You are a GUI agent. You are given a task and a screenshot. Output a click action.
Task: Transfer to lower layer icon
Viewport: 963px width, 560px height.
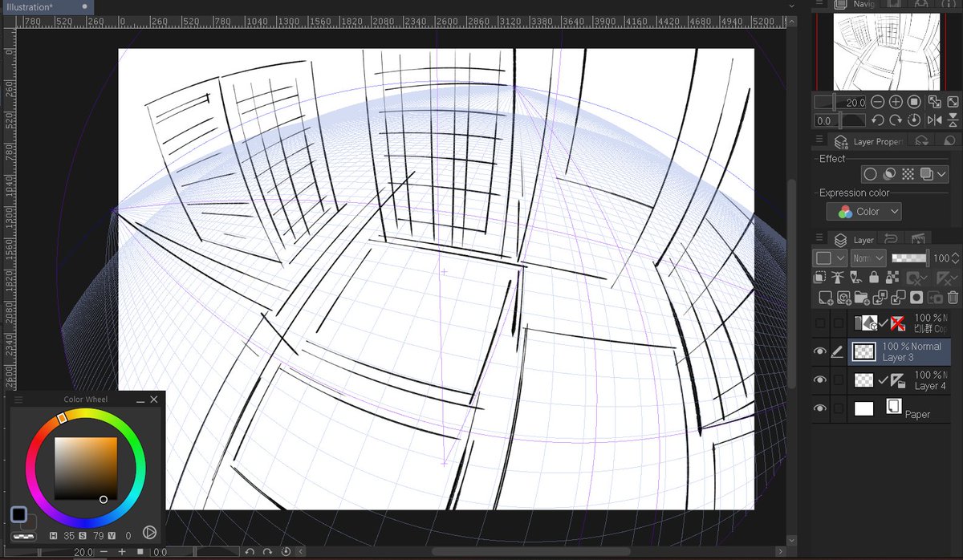pyautogui.click(x=880, y=298)
